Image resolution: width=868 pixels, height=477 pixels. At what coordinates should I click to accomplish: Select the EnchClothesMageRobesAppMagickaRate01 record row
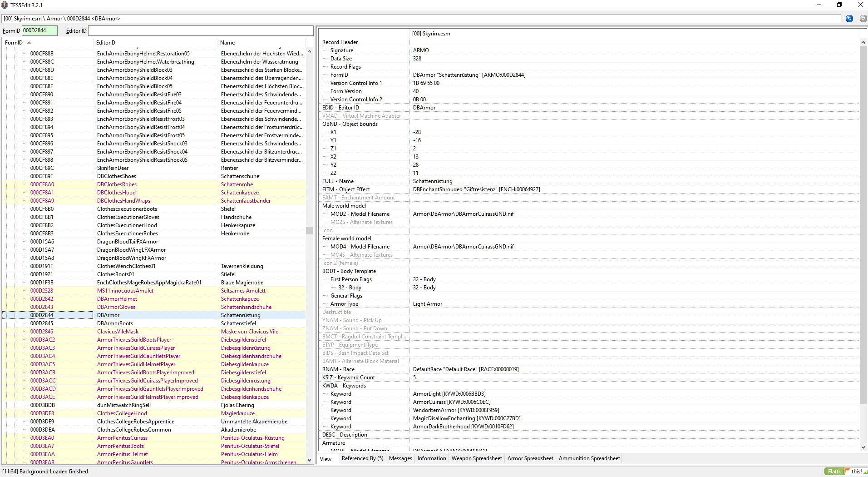[154, 283]
